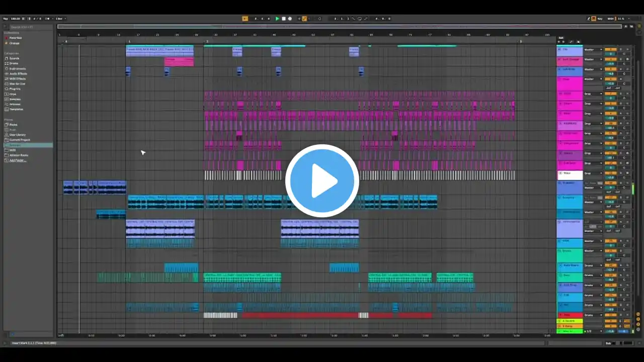Screen dimensions: 644x362
Task: Toggle the Key map mode switch
Action: tap(600, 19)
